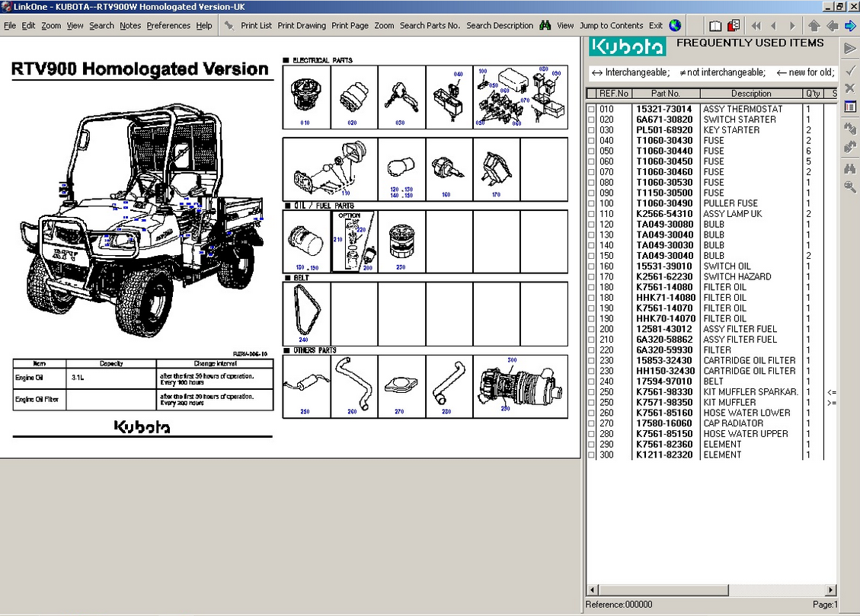Click the Exit toolbar button
Screen dimensions: 860x616
[656, 26]
